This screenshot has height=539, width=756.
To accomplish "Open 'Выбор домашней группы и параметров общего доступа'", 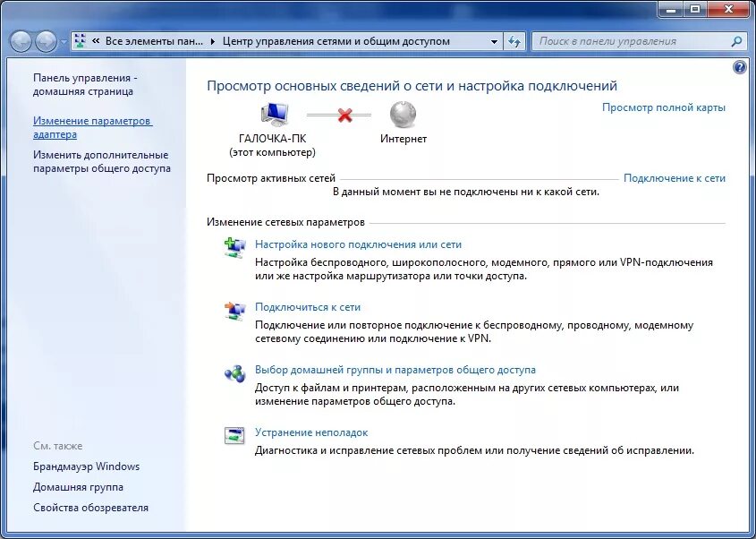I will point(395,370).
